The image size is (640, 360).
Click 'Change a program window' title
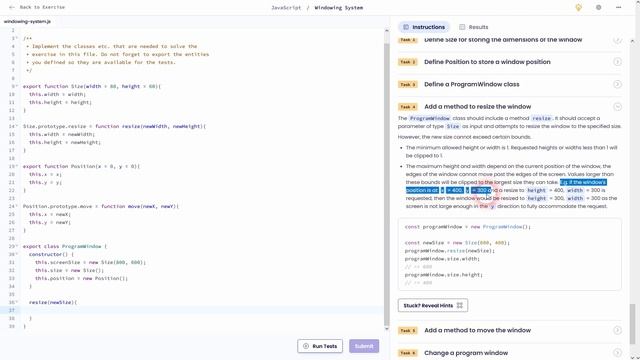coord(466,353)
